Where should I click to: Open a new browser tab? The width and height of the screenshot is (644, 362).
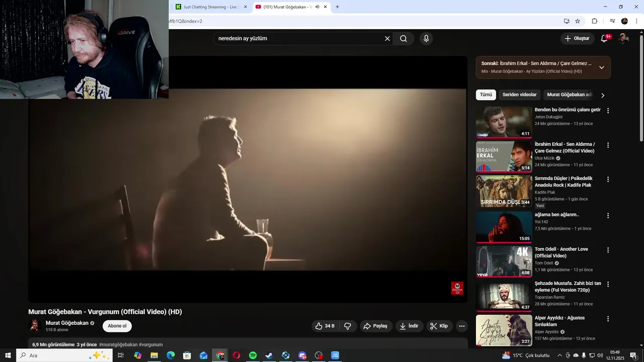coord(337,7)
